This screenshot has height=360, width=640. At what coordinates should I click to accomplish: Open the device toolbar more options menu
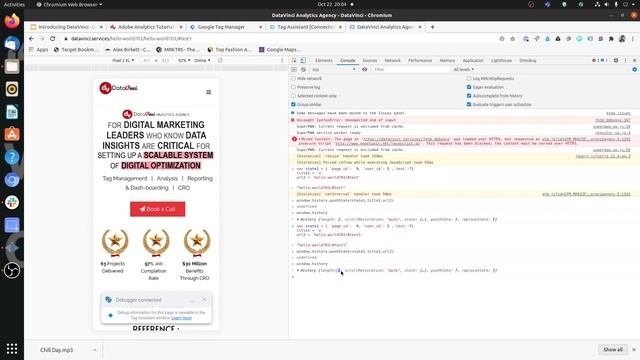point(282,60)
